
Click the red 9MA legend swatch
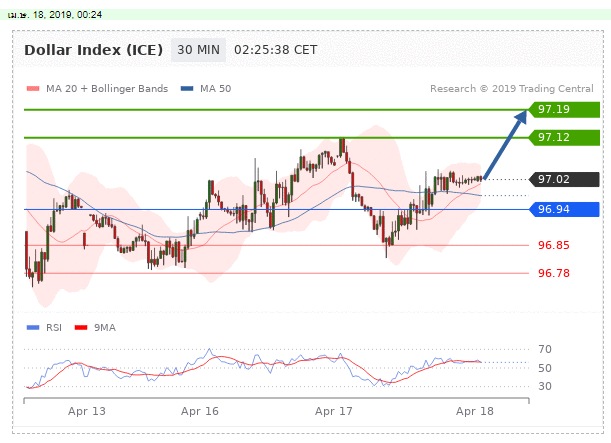(81, 328)
